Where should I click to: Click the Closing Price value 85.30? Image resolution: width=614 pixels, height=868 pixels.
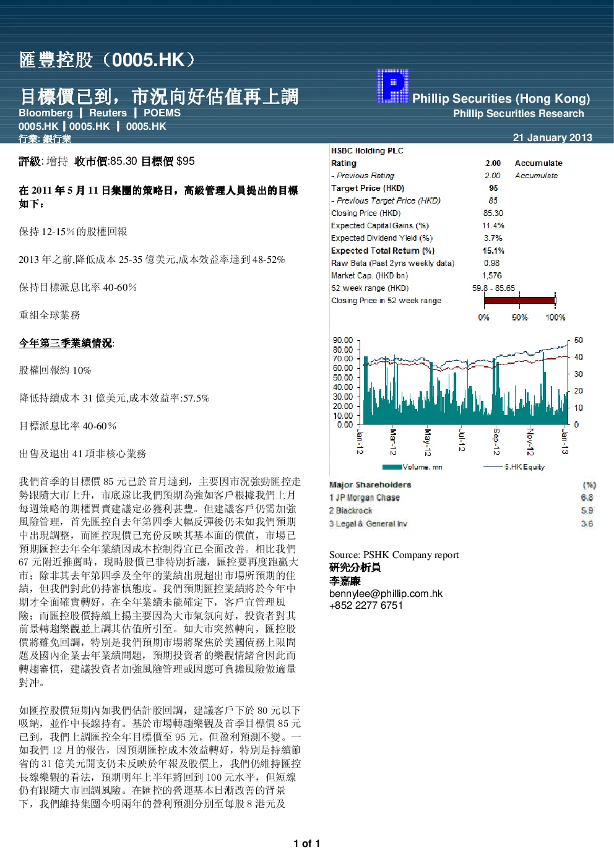[x=493, y=213]
